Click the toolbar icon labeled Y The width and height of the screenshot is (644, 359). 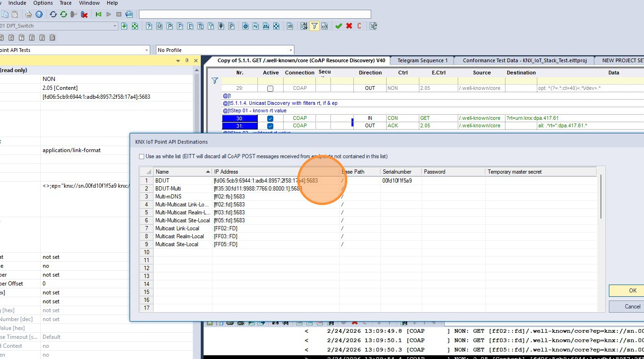click(211, 26)
